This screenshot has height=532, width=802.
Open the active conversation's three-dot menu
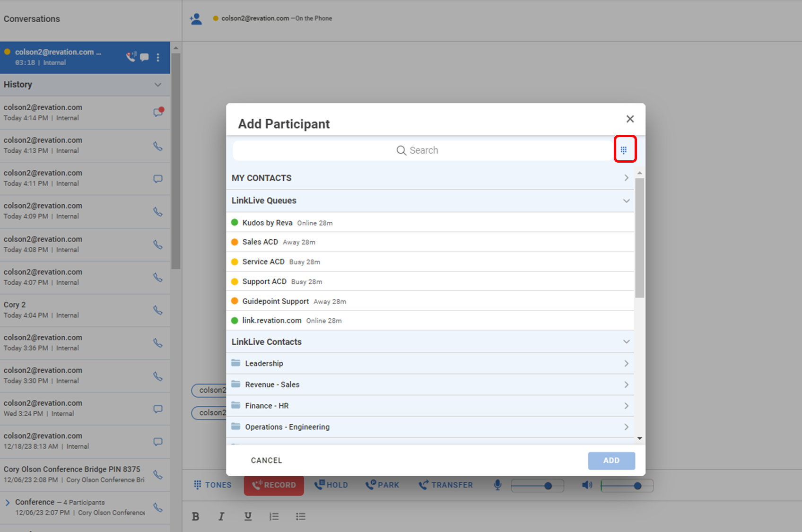pyautogui.click(x=158, y=57)
